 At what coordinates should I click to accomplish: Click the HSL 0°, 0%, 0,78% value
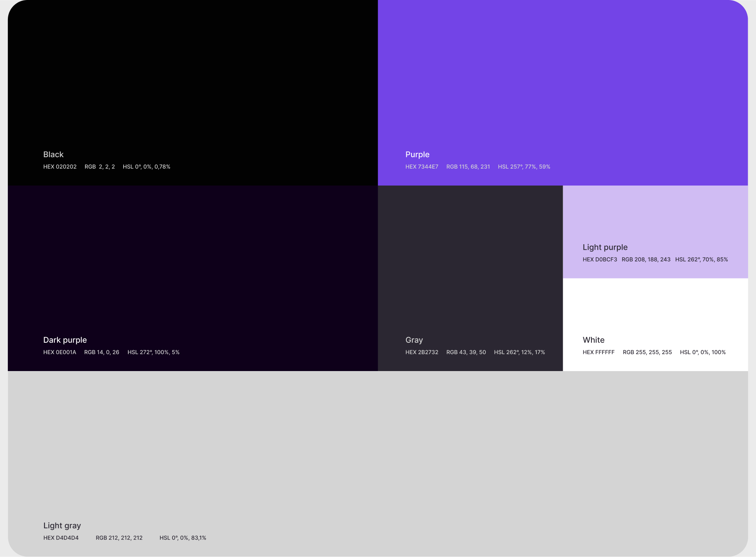[x=146, y=167]
